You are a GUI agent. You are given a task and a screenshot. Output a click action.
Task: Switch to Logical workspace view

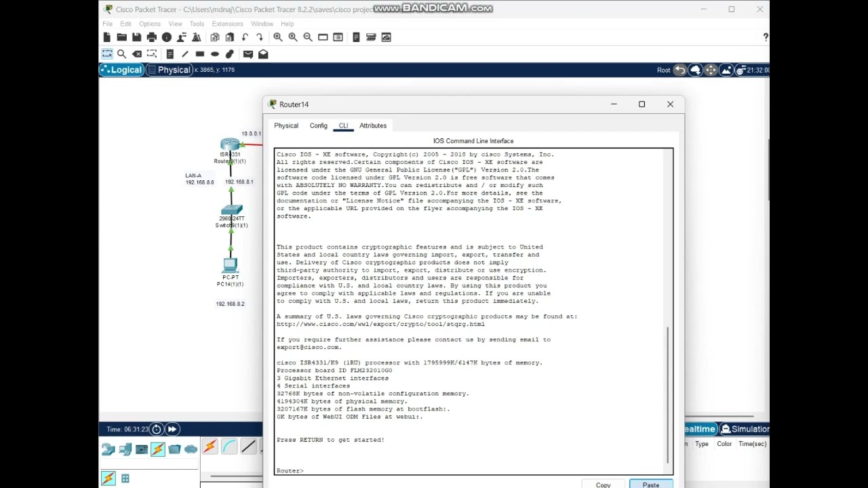pos(121,70)
